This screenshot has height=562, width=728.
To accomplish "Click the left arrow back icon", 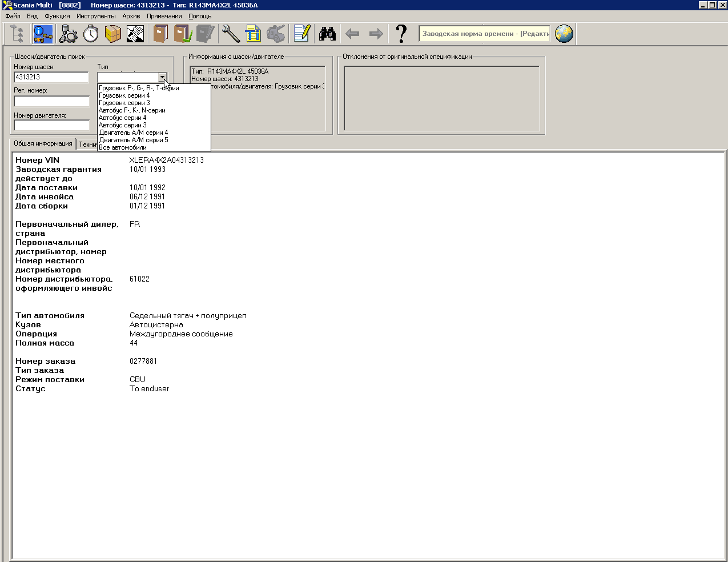I will 352,34.
